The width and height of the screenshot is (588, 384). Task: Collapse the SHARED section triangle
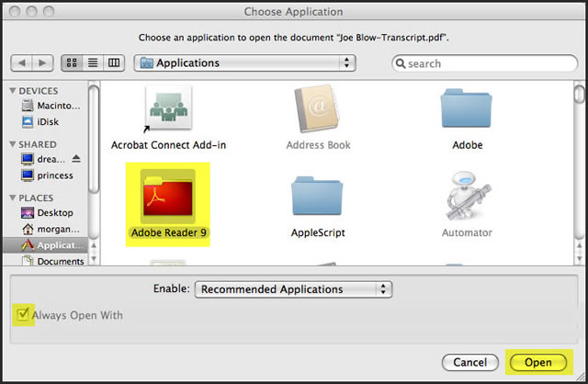tap(13, 144)
